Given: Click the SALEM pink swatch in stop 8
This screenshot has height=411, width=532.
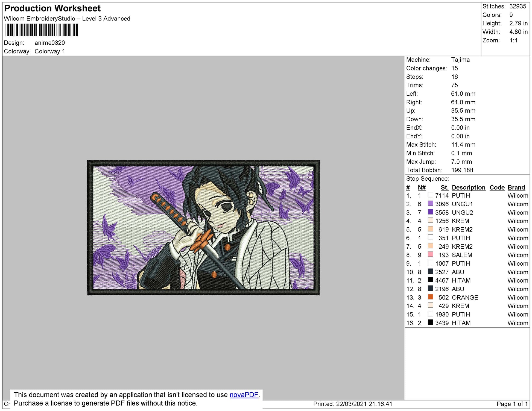Looking at the screenshot, I should tap(431, 254).
